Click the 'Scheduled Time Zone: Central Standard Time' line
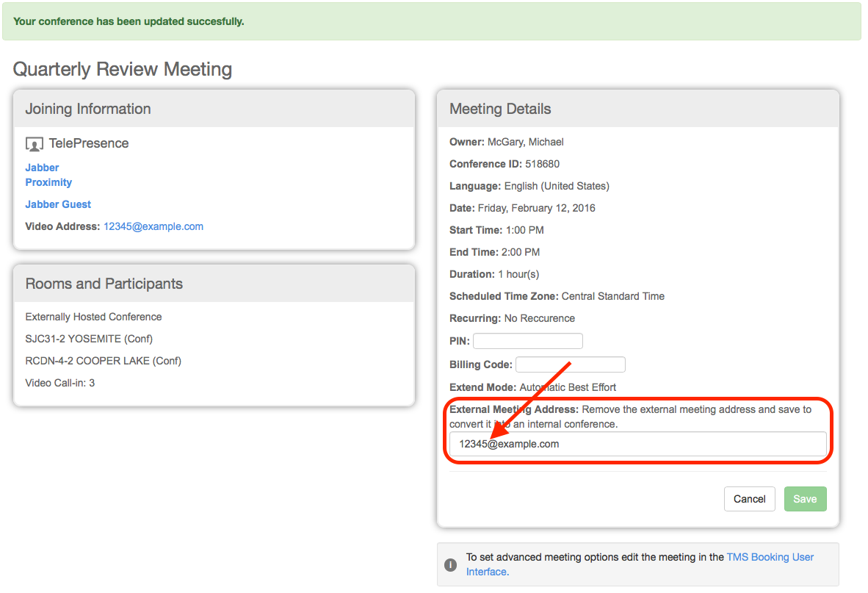 [x=557, y=296]
